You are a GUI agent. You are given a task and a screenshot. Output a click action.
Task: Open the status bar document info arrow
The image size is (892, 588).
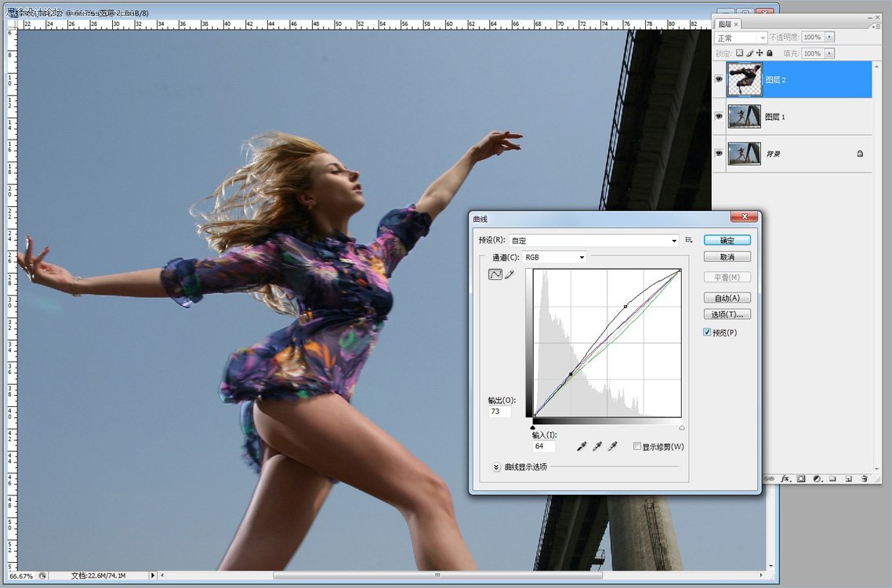coord(153,575)
